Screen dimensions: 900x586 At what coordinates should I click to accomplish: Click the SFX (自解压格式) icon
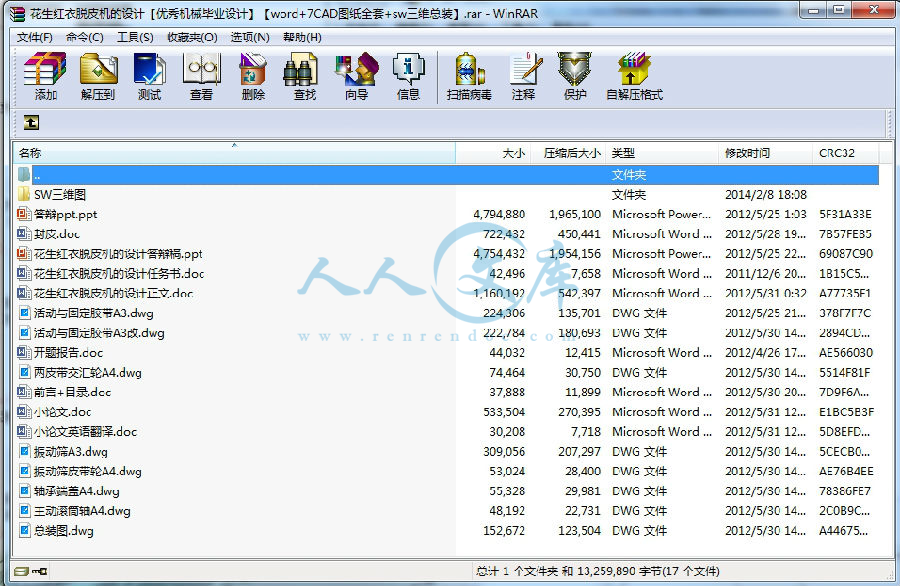[634, 76]
